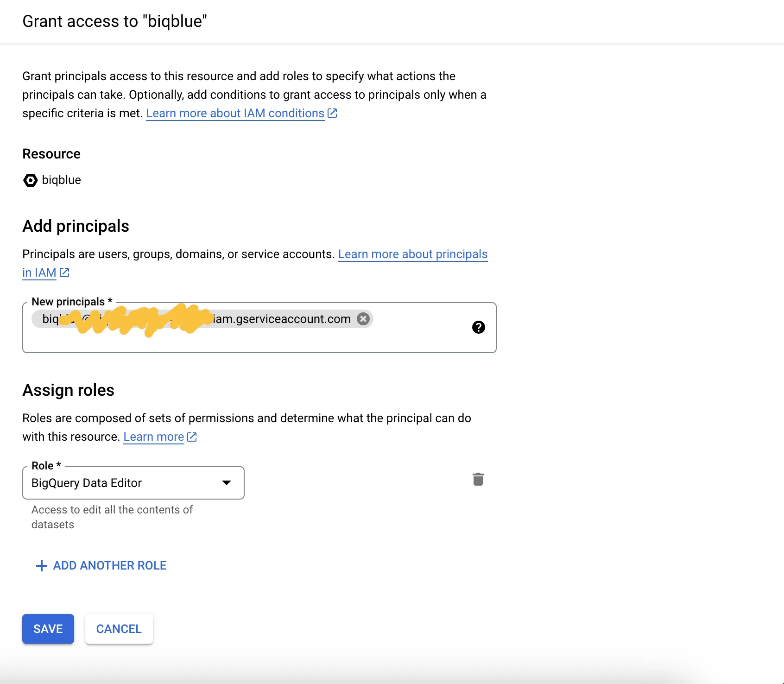784x684 pixels.
Task: Delete the BigQuery Data Editor role
Action: click(478, 479)
